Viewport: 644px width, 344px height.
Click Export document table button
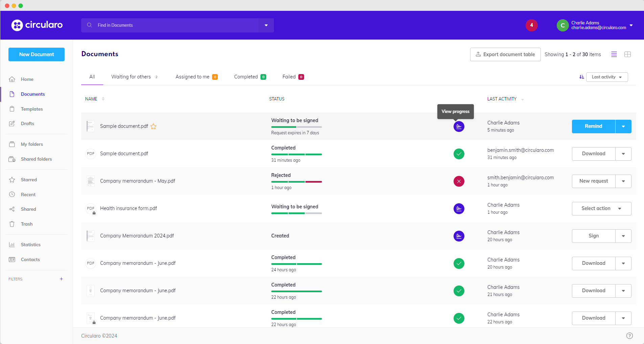click(x=505, y=54)
